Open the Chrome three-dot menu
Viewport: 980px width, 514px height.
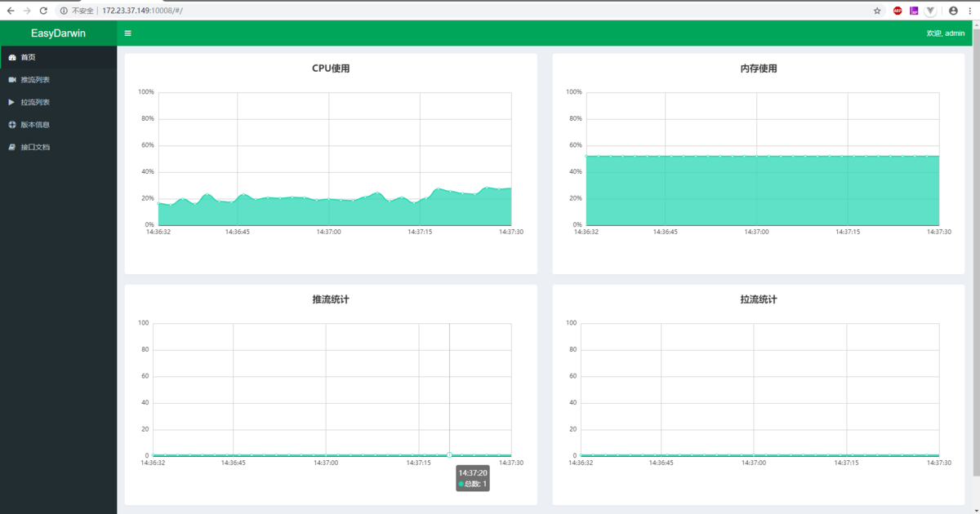969,11
